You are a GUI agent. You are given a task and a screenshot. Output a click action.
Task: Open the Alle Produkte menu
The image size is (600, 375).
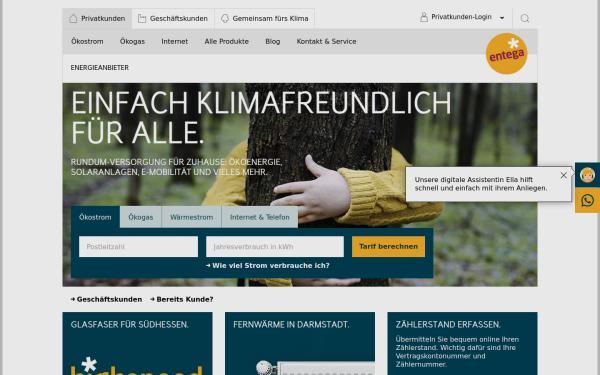pos(227,41)
